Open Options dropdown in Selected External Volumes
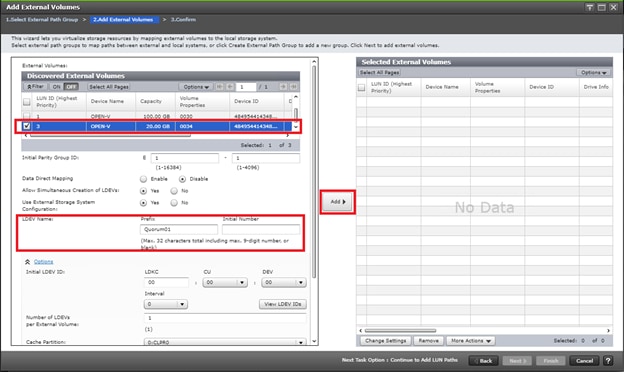Image resolution: width=624 pixels, height=372 pixels. coord(593,72)
